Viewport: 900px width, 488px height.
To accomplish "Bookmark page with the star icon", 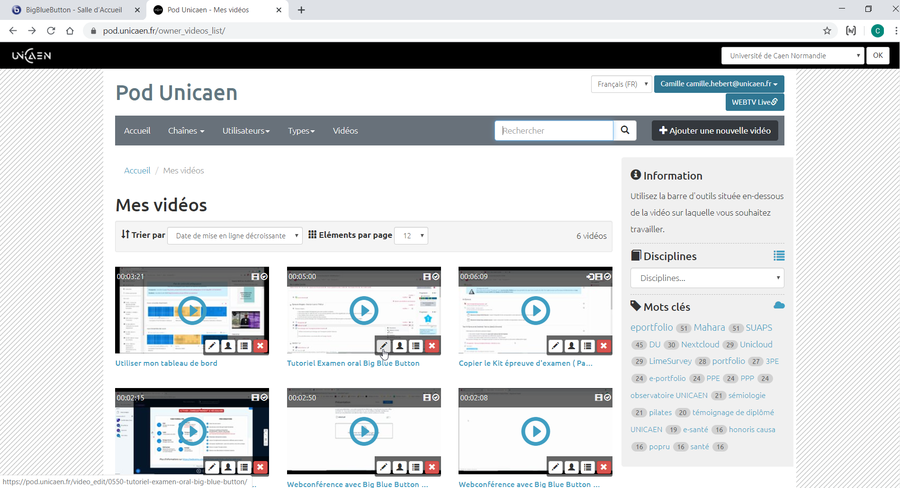I will point(827,31).
